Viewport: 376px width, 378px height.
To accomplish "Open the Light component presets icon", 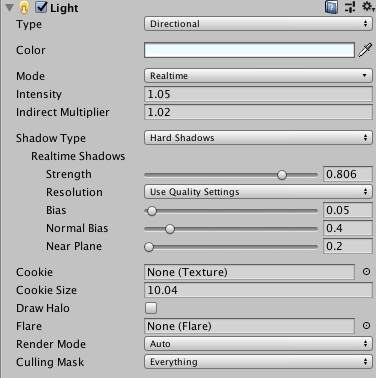I will coord(350,7).
